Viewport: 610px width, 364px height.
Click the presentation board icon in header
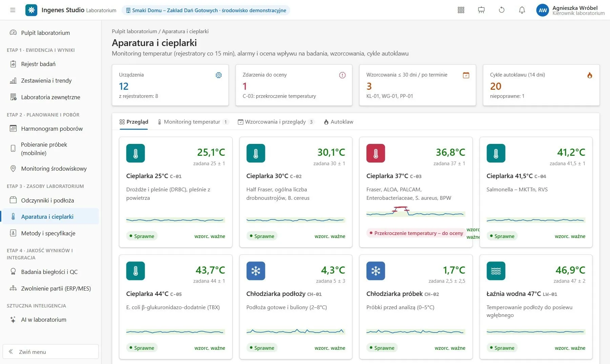[481, 10]
